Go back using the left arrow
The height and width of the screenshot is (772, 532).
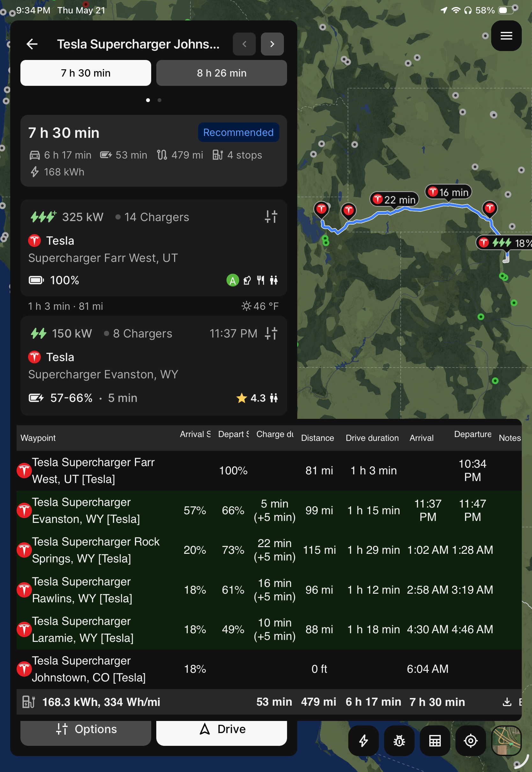click(32, 44)
